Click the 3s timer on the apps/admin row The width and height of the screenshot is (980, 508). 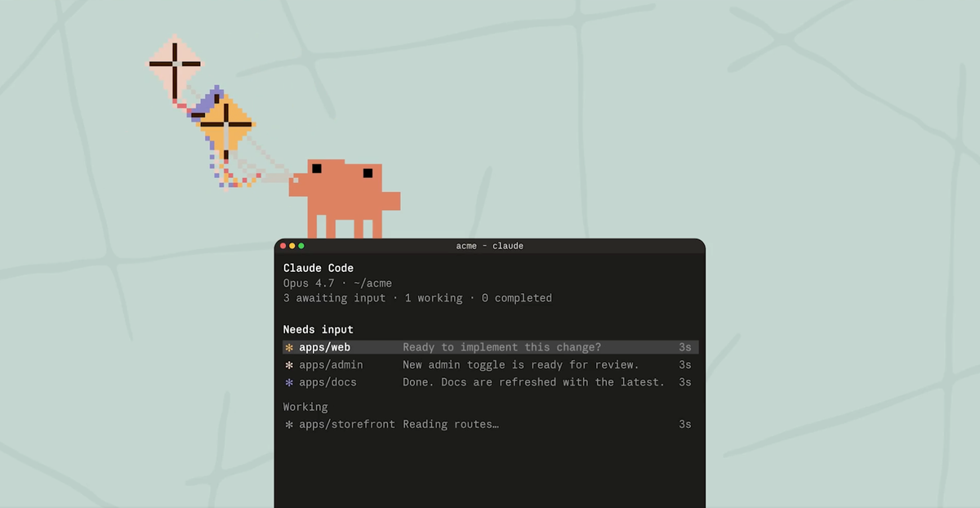click(684, 365)
